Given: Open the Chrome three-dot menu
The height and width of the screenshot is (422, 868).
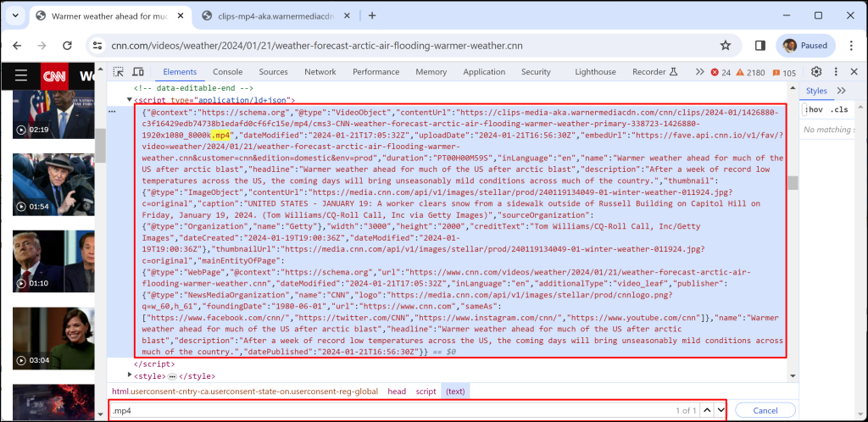Looking at the screenshot, I should tap(851, 46).
